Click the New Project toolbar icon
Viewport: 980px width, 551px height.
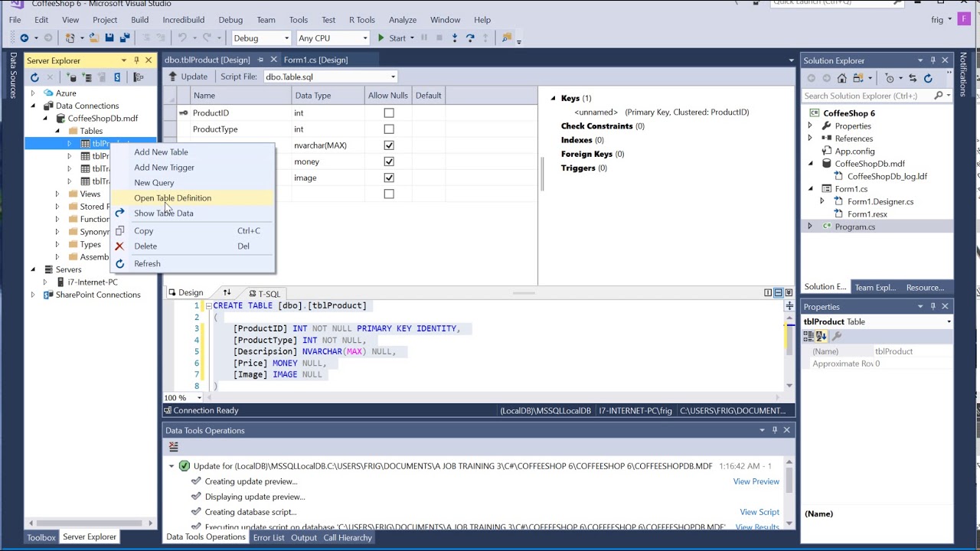coord(70,37)
